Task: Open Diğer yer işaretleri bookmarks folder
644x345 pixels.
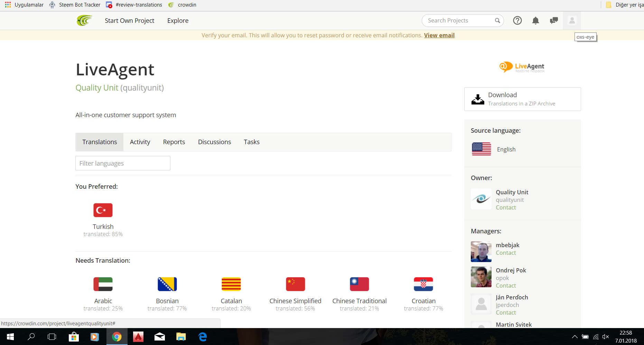Action: click(x=625, y=5)
